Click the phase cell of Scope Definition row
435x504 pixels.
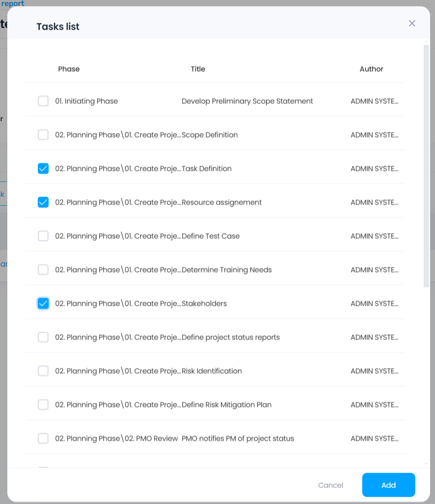pyautogui.click(x=118, y=135)
